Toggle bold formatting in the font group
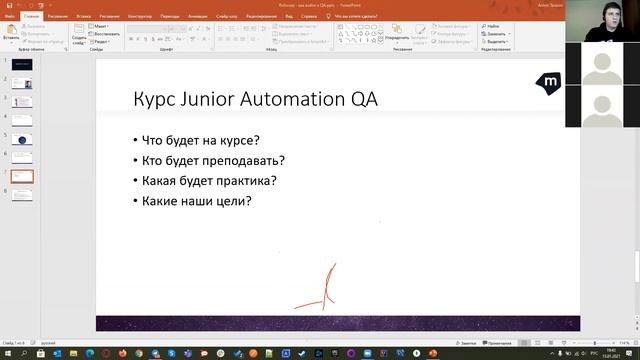640x360 pixels. click(x=131, y=39)
